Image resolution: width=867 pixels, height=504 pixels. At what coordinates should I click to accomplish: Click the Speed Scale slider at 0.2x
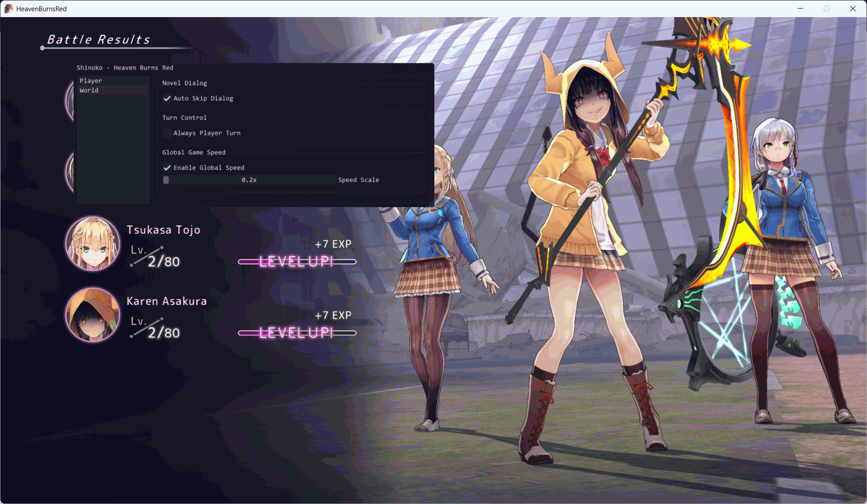tap(249, 180)
